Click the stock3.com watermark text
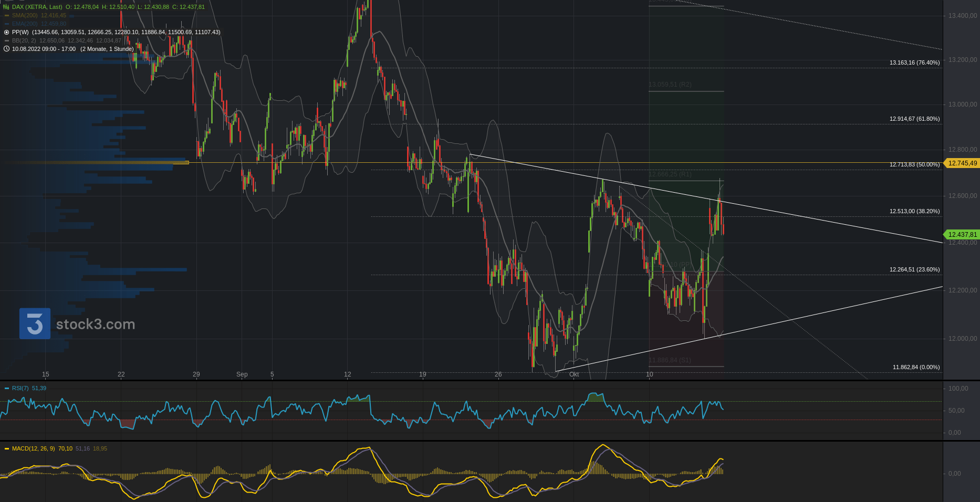The width and height of the screenshot is (980, 502). [96, 325]
